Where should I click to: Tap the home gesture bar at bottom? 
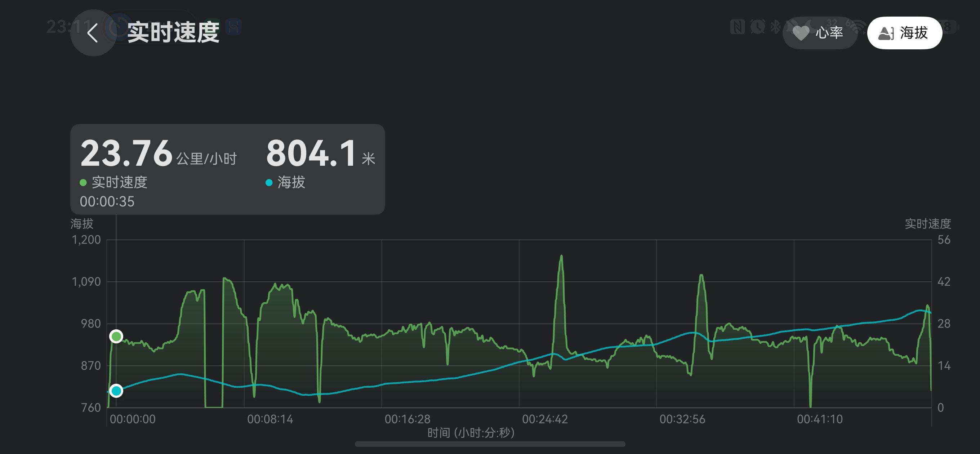[x=490, y=444]
